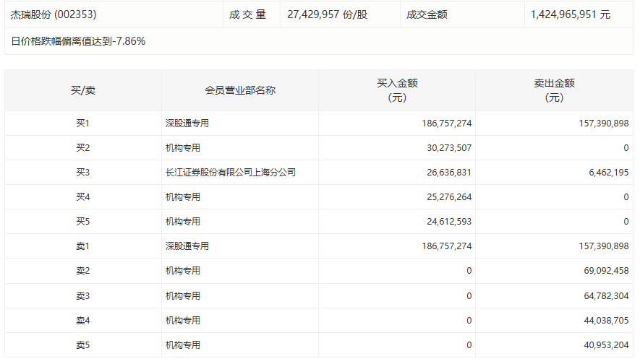Click the 会员营业部名称 column header
The height and width of the screenshot is (364, 640).
(240, 90)
